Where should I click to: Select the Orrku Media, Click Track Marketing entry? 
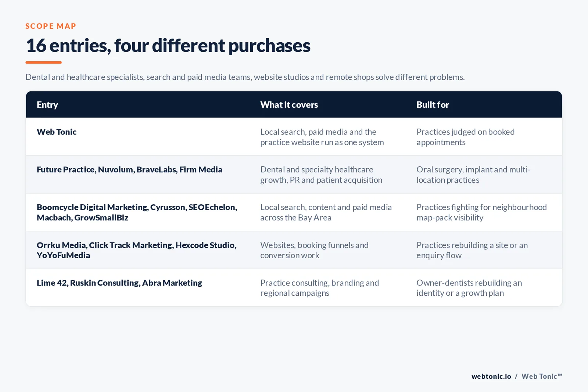[x=137, y=250]
